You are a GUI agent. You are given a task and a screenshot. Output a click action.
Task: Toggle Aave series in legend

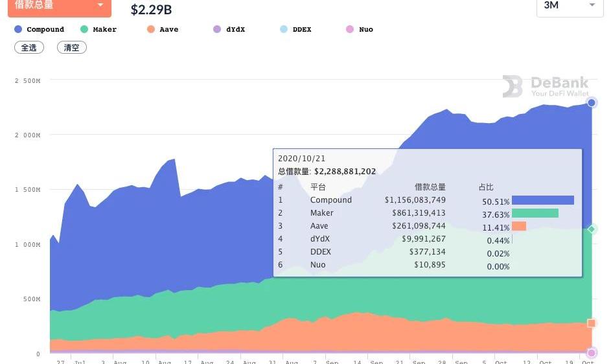click(x=163, y=29)
